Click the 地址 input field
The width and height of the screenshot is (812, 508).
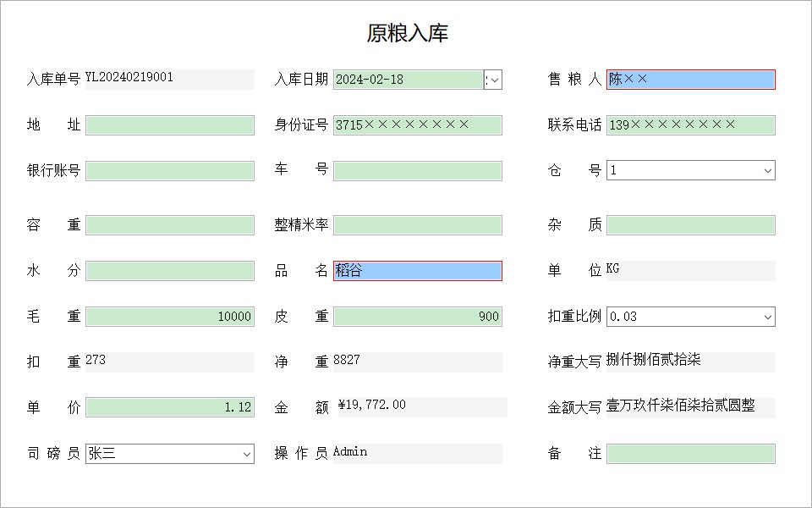click(170, 125)
